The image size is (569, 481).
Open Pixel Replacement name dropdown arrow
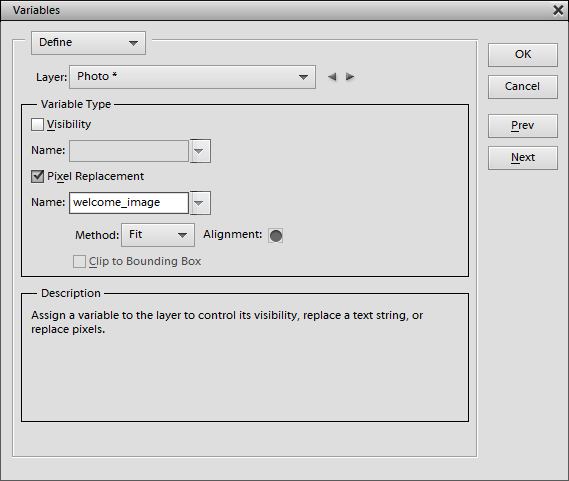(200, 203)
